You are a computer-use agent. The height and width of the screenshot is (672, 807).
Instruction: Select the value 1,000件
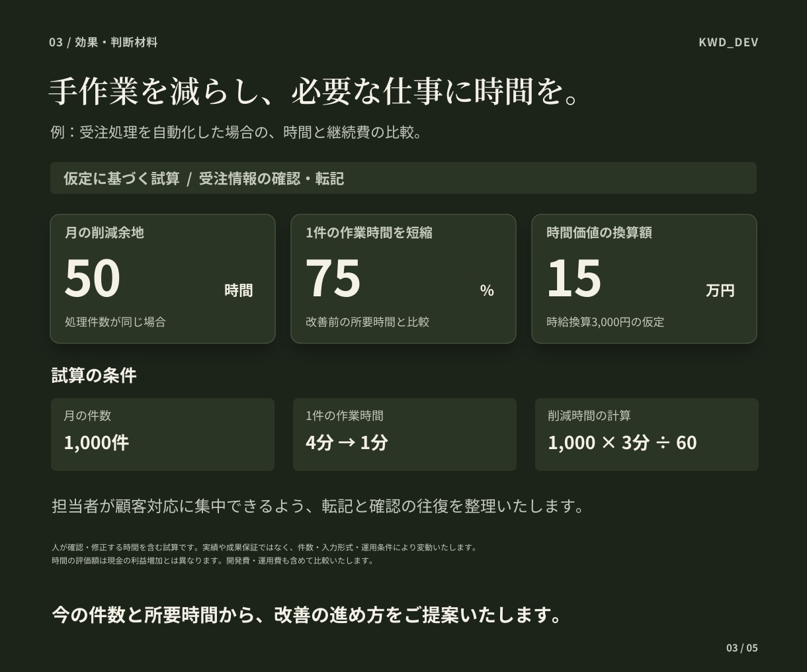tap(97, 442)
